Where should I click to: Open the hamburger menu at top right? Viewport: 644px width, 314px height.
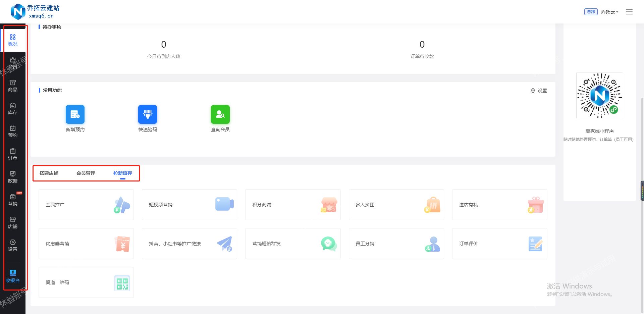tap(629, 12)
